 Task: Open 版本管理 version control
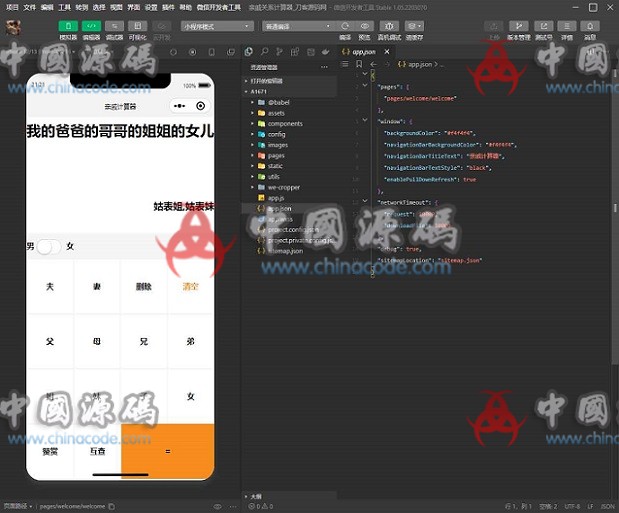(x=519, y=26)
